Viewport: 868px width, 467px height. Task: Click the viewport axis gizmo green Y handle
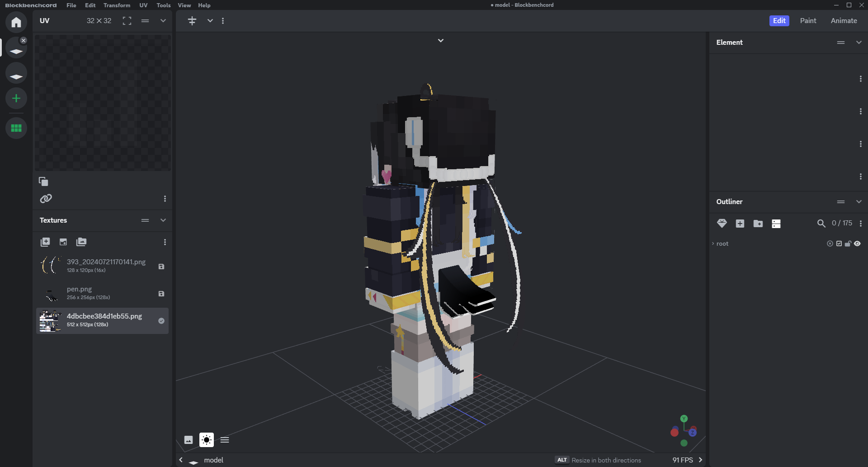(684, 419)
